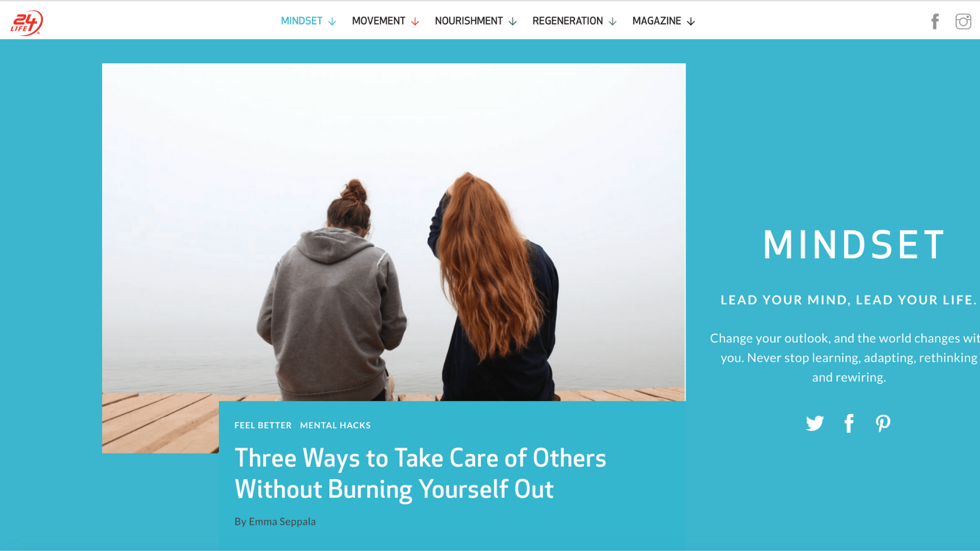Image resolution: width=980 pixels, height=551 pixels.
Task: Open the featured photo of two women
Action: coord(394,232)
